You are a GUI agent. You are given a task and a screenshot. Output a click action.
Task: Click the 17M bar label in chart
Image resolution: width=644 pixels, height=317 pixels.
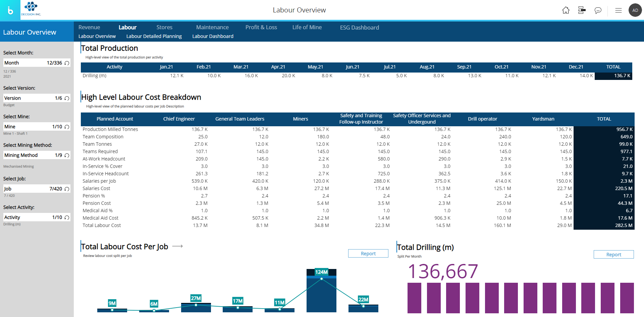(237, 301)
